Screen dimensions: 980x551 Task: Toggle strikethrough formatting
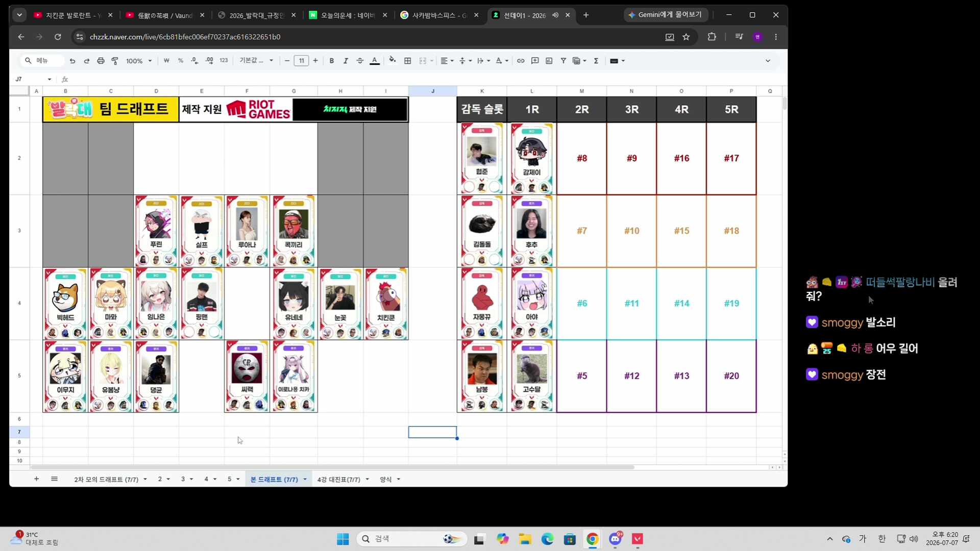pyautogui.click(x=360, y=61)
